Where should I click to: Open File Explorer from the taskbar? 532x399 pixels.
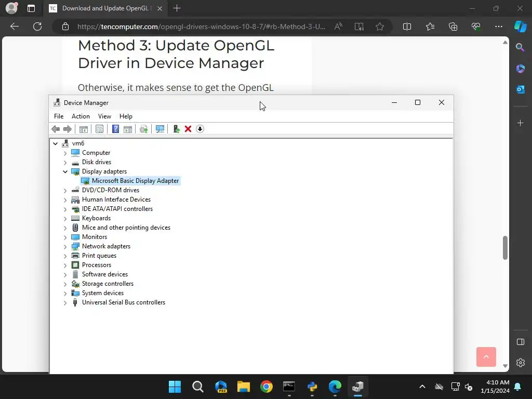[x=243, y=387]
